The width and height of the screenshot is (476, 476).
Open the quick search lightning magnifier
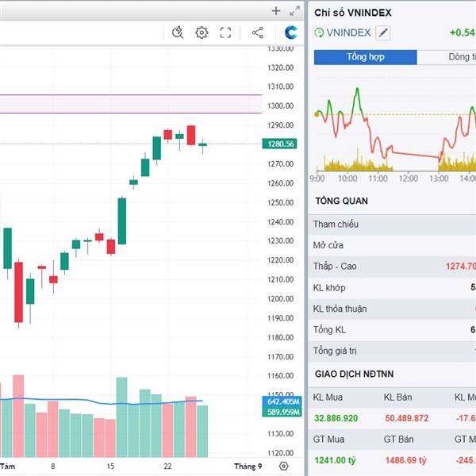pos(178,33)
